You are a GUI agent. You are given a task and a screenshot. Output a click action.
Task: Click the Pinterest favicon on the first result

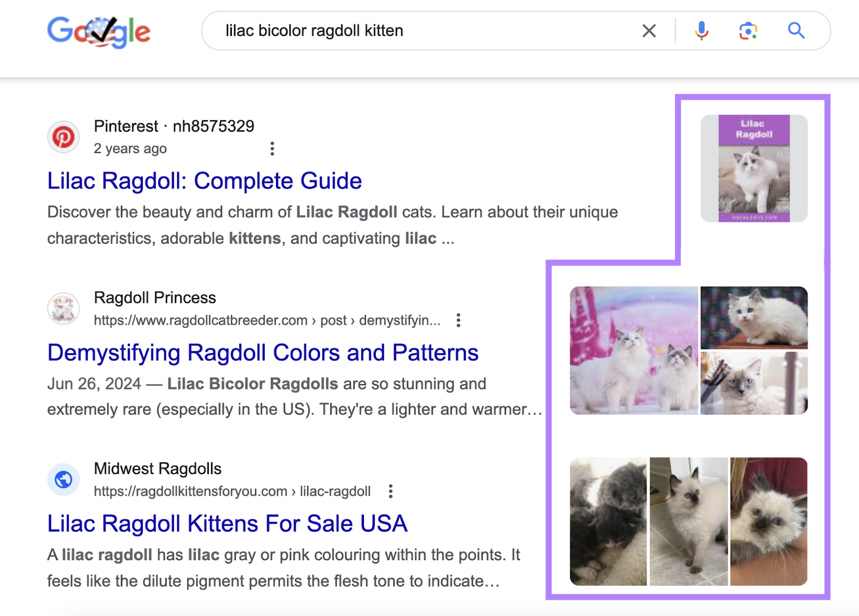[x=63, y=137]
